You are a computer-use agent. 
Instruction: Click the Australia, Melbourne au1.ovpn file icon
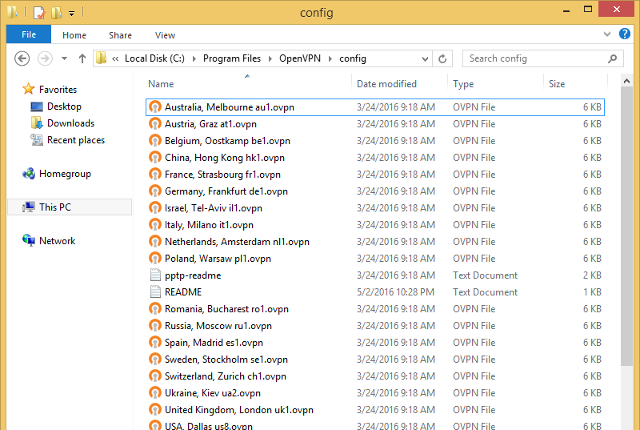(x=155, y=107)
